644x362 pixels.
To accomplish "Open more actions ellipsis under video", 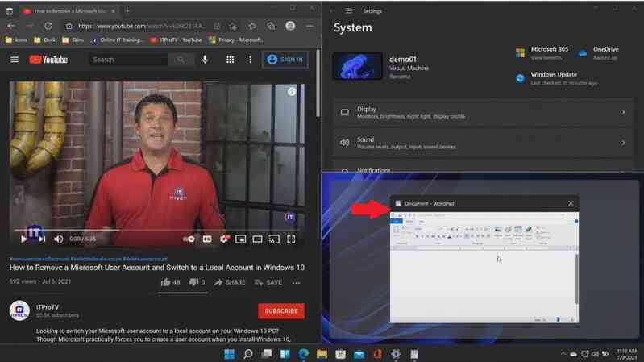I will coord(296,283).
